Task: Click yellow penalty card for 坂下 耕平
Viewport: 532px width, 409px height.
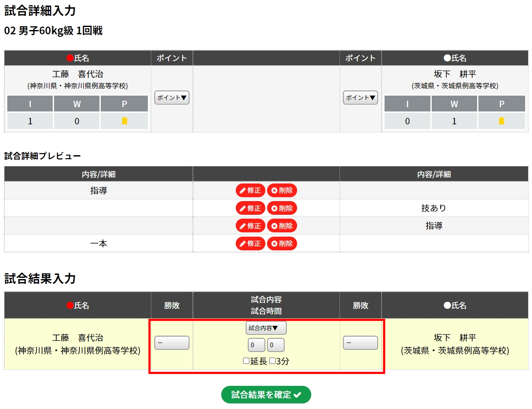Action: point(502,121)
